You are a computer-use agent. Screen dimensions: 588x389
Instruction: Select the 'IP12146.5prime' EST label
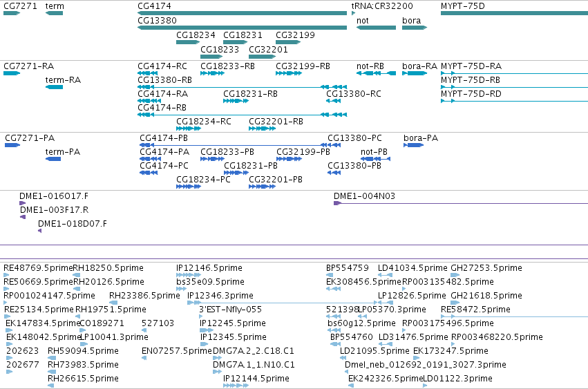[209, 268]
